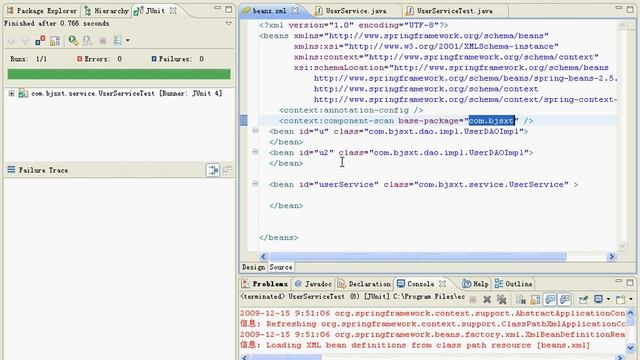The image size is (640, 360).
Task: Expand com.bjsxt.service.UserServiceTest tree node
Action: coord(11,93)
